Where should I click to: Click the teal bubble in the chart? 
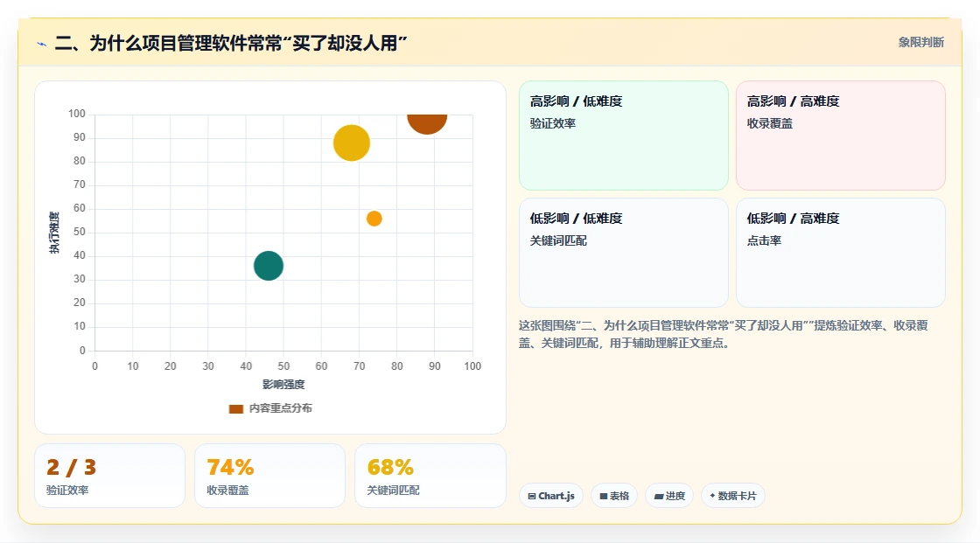[x=269, y=266]
